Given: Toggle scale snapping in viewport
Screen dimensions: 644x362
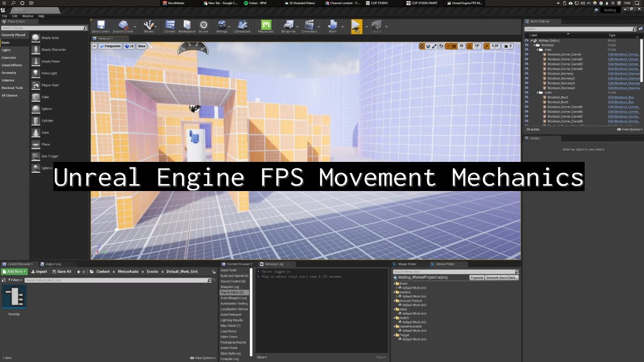Looking at the screenshot, I should [487, 46].
